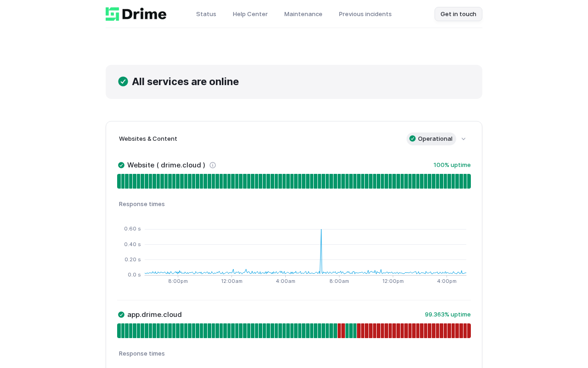View Previous incidents page
The height and width of the screenshot is (368, 588).
pos(365,14)
